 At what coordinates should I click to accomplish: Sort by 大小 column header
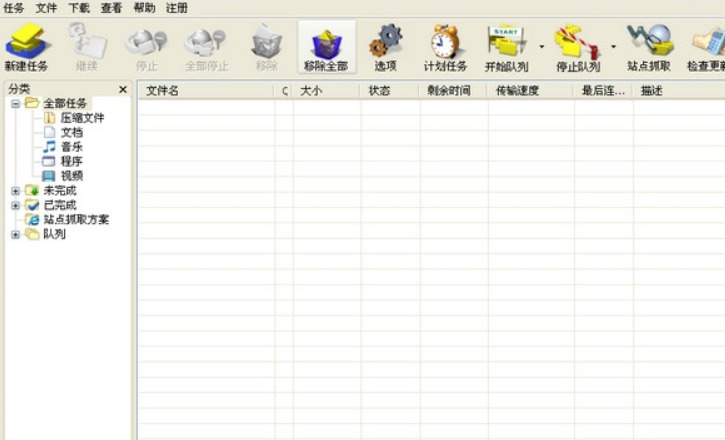tap(327, 91)
